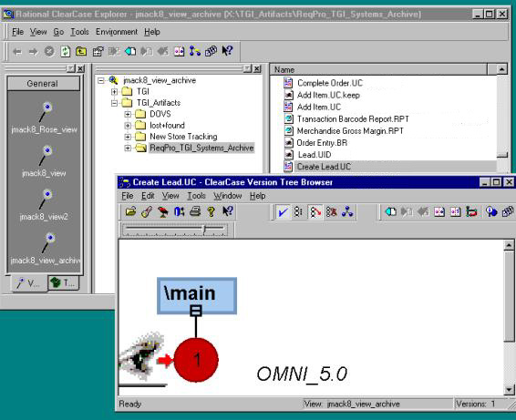
Task: Open Version Tree icon in Explorer toolbar
Action: [195, 51]
